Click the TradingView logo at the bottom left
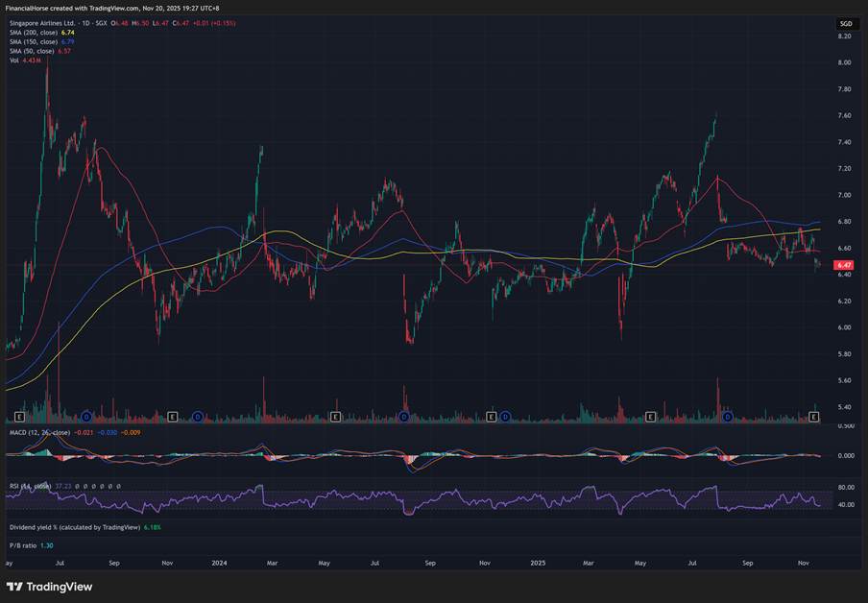Image resolution: width=868 pixels, height=603 pixels. click(x=49, y=587)
